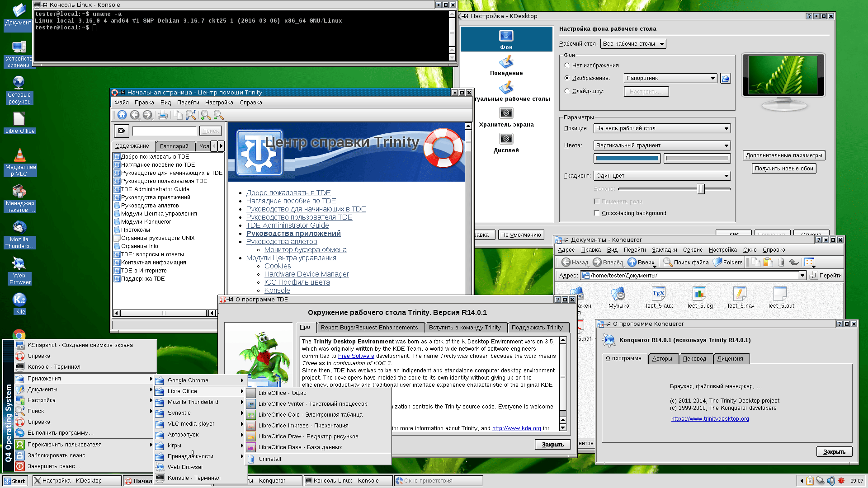Open Правка menu in Help Center
Viewport: 868px width, 488px height.
point(144,103)
